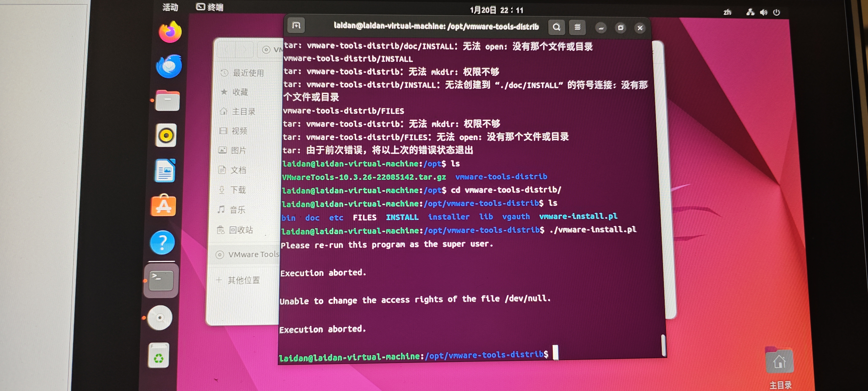Click the DVD disc icon in dock
Screen dimensions: 868x391
pyautogui.click(x=160, y=317)
